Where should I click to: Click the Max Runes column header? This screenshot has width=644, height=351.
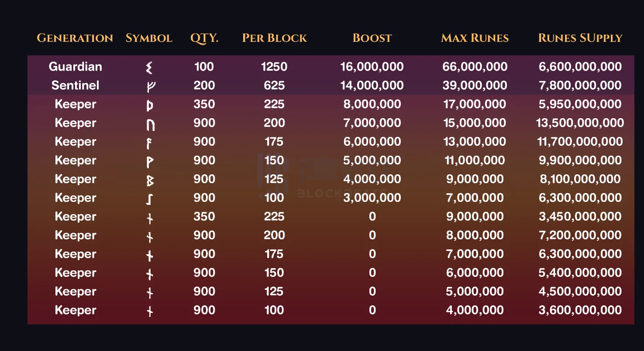tap(475, 38)
